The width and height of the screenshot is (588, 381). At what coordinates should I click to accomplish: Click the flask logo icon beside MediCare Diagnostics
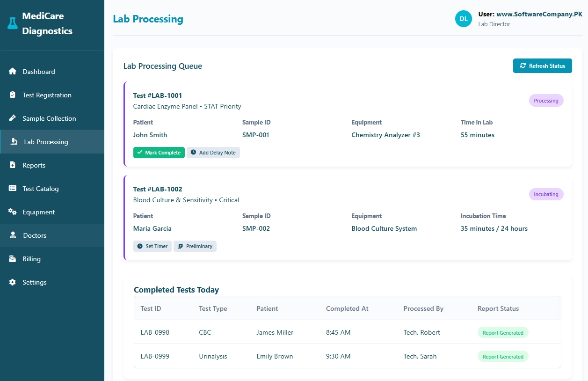[13, 23]
